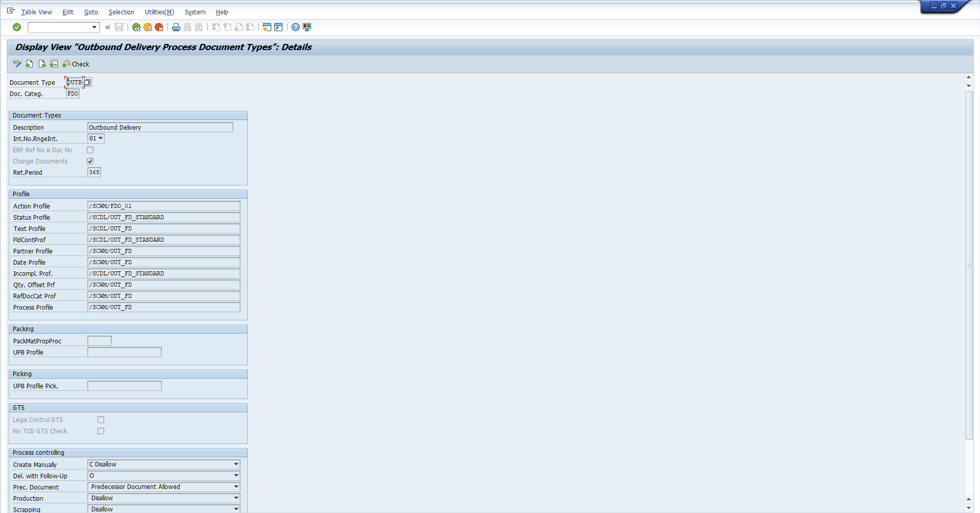Open the command field dropdown arrow
The height and width of the screenshot is (513, 980).
point(94,27)
